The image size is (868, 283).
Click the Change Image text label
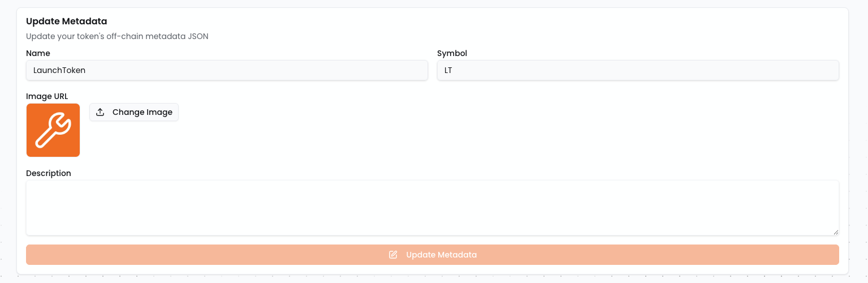[x=142, y=112]
